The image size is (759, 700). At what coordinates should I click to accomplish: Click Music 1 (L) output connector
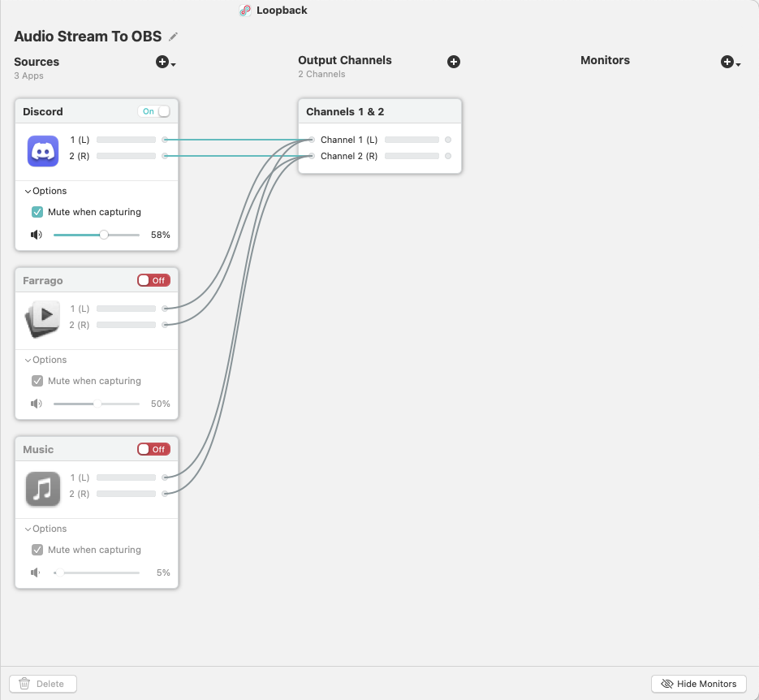[165, 477]
